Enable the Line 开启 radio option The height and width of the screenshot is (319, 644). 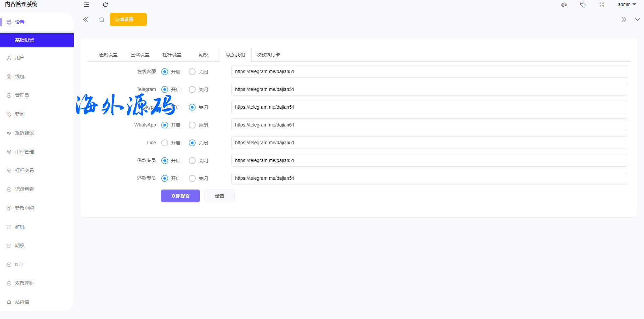tap(165, 143)
